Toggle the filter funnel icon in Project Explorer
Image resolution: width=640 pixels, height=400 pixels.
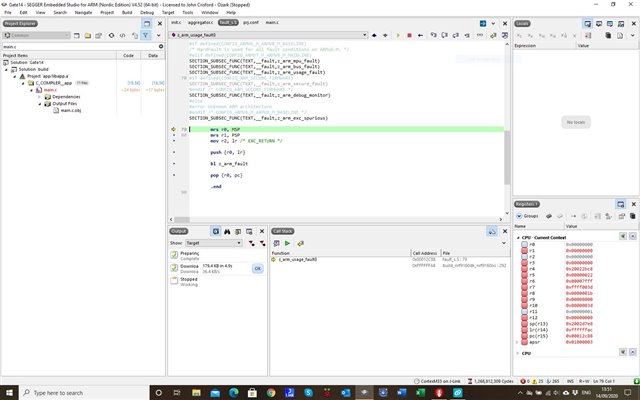[x=146, y=36]
